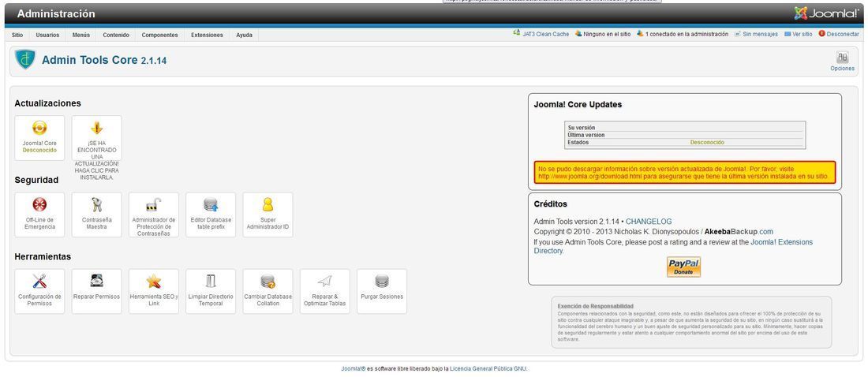
Task: Click Ver sitio link
Action: pyautogui.click(x=798, y=34)
